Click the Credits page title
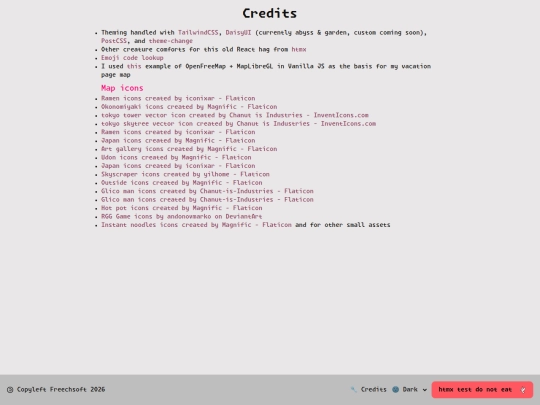Viewport: 540px width, 405px height. 270,13
